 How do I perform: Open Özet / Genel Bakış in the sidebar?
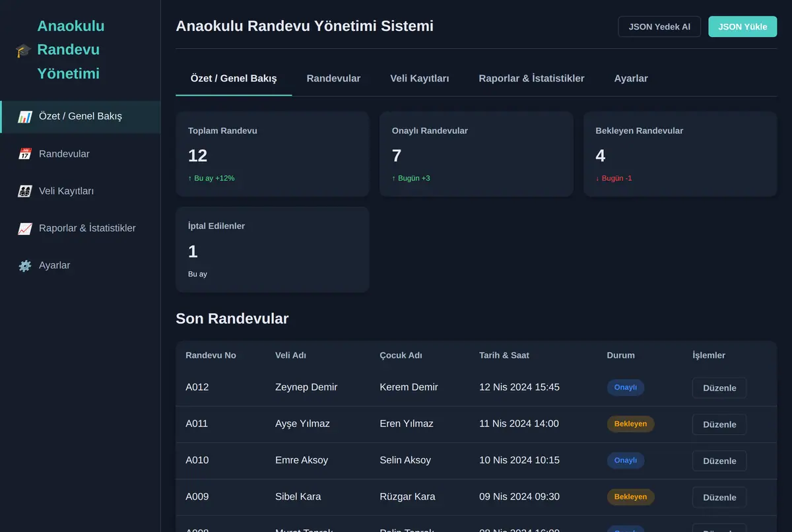[81, 117]
